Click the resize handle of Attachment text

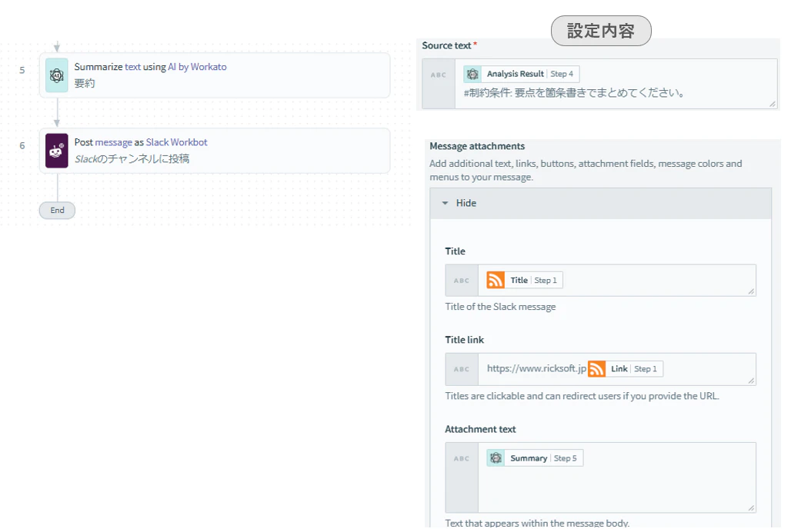[x=751, y=507]
